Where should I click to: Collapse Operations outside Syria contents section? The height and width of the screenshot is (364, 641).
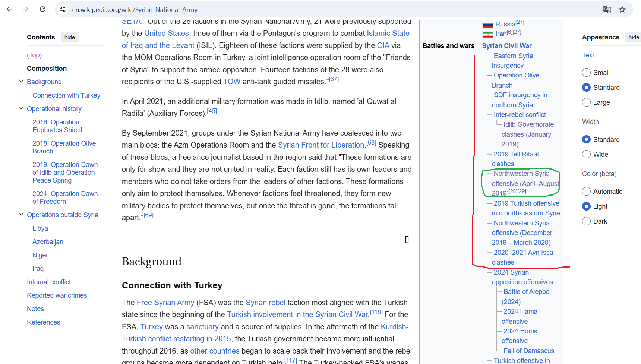click(21, 214)
